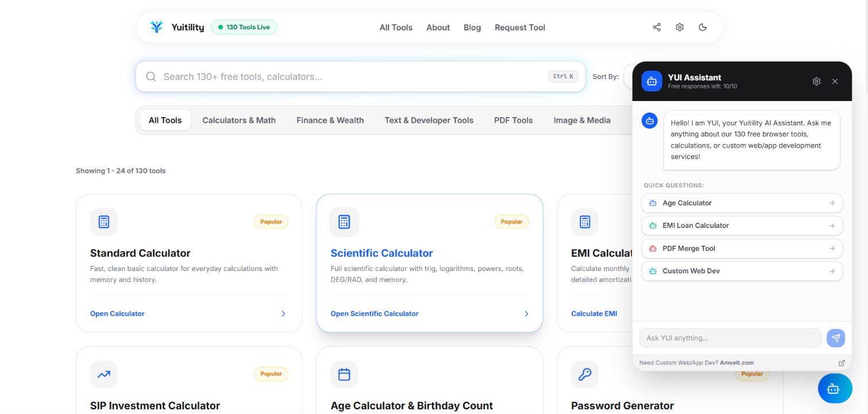Open the share icon in header
The height and width of the screenshot is (414, 868).
[x=657, y=27]
